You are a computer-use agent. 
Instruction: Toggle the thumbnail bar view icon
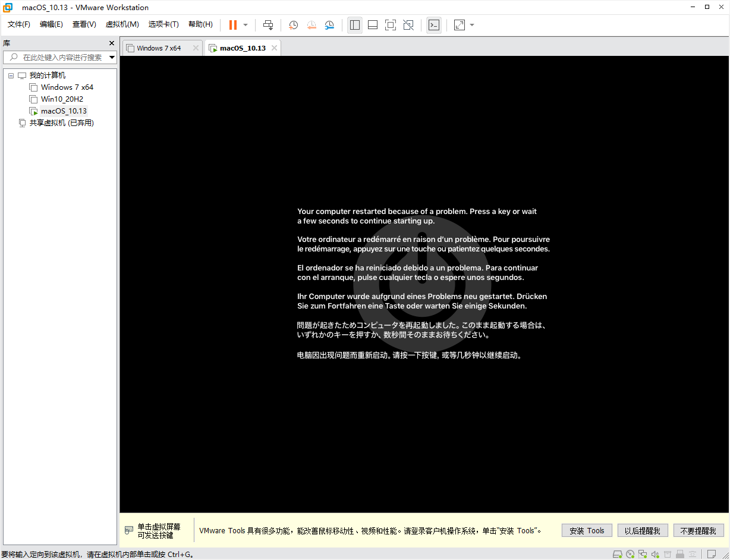click(373, 25)
